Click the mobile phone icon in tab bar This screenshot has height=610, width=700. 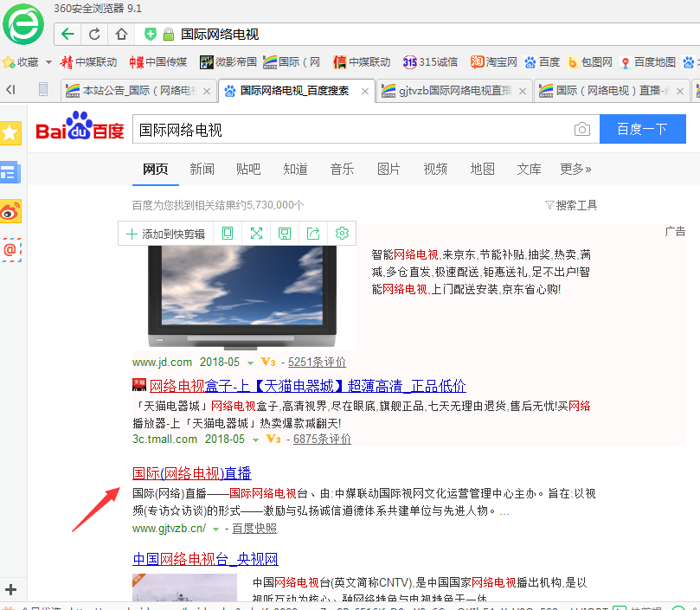43,89
